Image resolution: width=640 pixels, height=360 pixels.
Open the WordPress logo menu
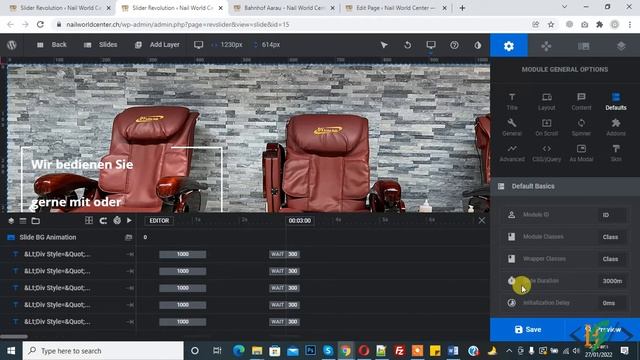pos(11,45)
